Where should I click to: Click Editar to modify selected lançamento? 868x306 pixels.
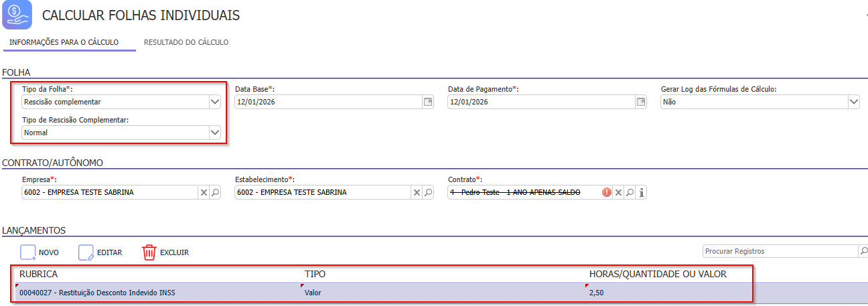pyautogui.click(x=100, y=252)
